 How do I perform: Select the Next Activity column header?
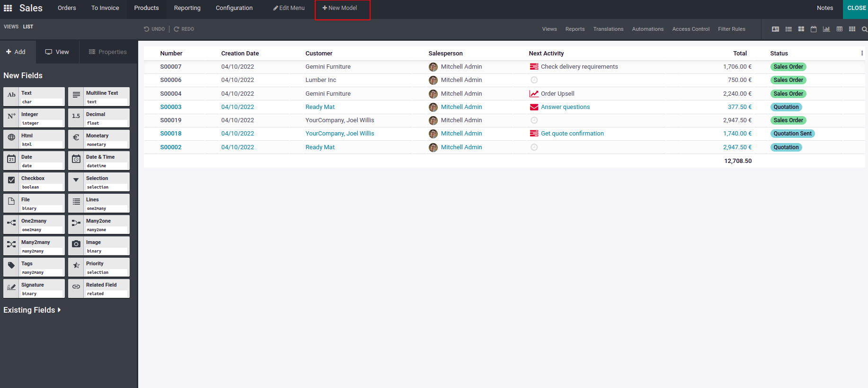pyautogui.click(x=546, y=54)
